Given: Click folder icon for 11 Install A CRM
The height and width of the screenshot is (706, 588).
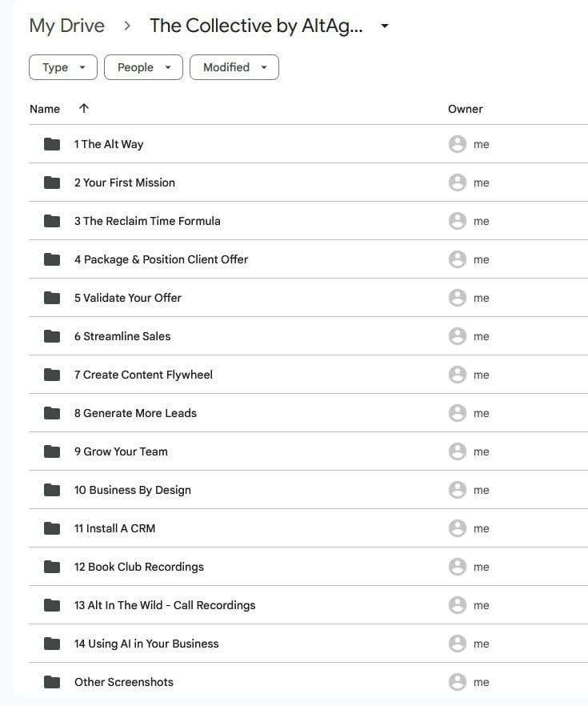Looking at the screenshot, I should (52, 528).
